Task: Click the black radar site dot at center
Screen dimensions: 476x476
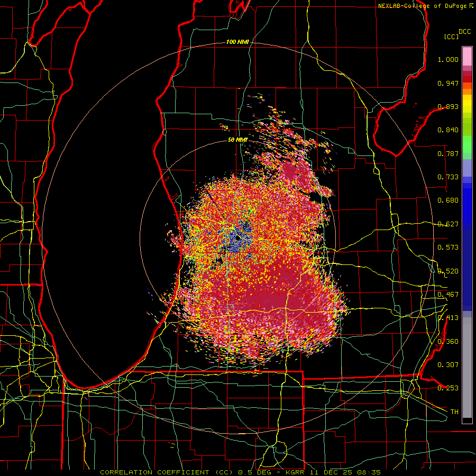Action: [237, 239]
